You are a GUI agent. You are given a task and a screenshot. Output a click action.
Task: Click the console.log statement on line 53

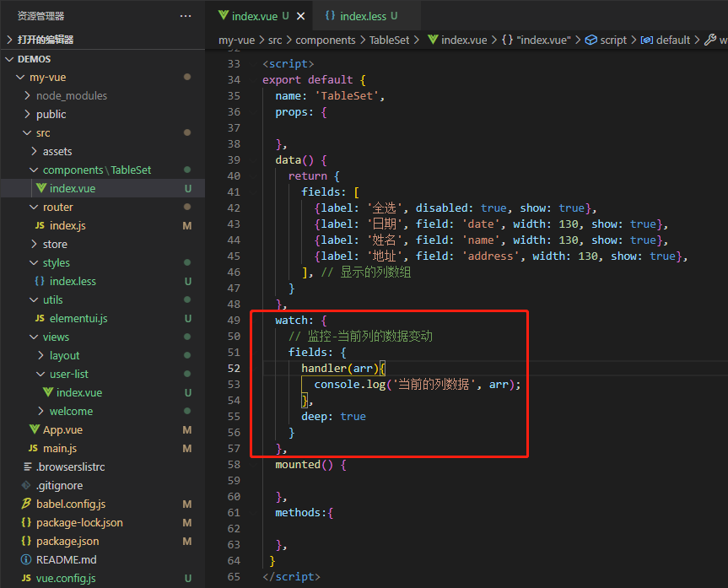click(x=418, y=385)
